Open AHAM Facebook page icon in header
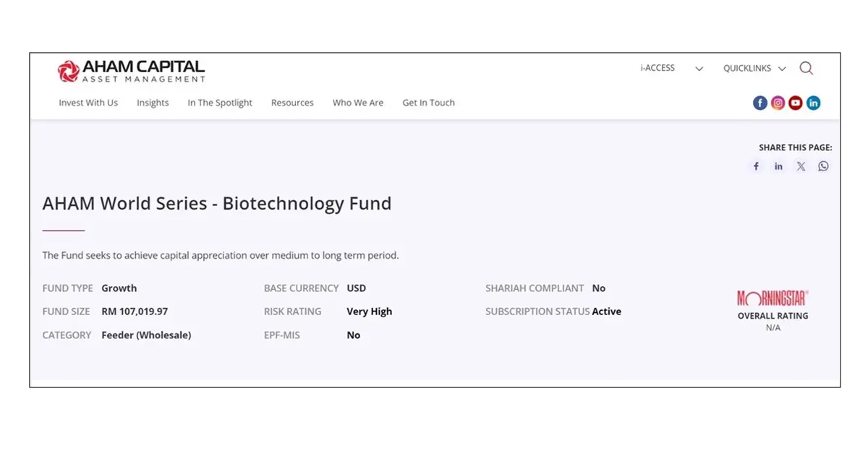 [x=759, y=103]
